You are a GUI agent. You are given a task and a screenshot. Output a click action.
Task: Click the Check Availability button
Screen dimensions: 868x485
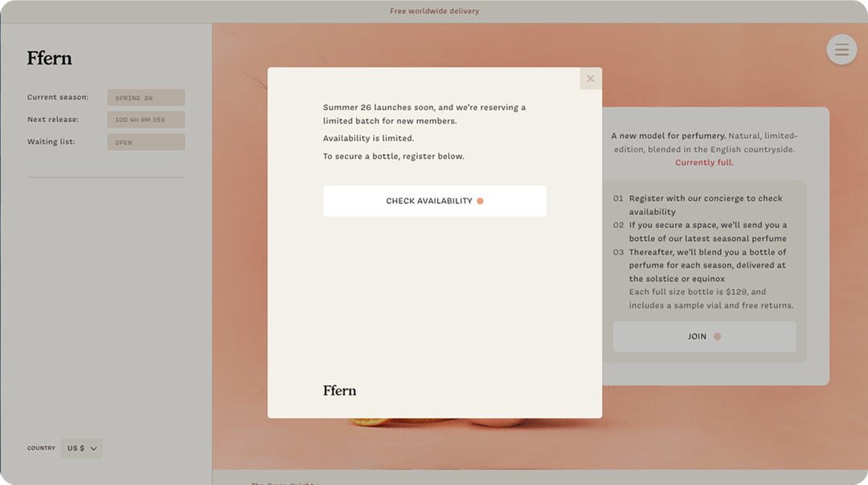pos(435,201)
